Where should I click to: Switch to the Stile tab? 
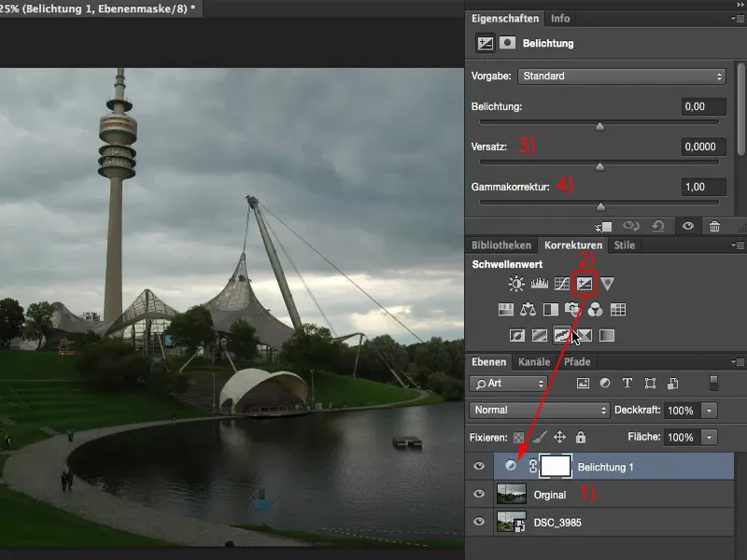click(x=624, y=245)
